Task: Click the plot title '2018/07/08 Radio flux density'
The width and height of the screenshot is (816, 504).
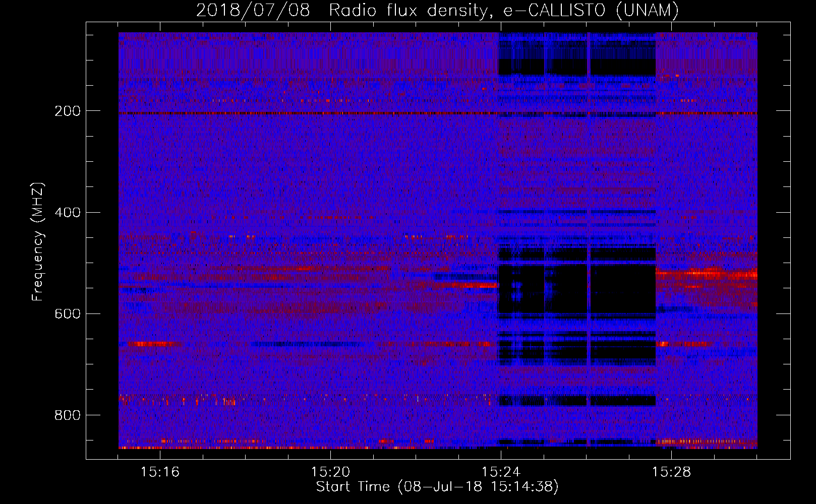Action: [437, 10]
